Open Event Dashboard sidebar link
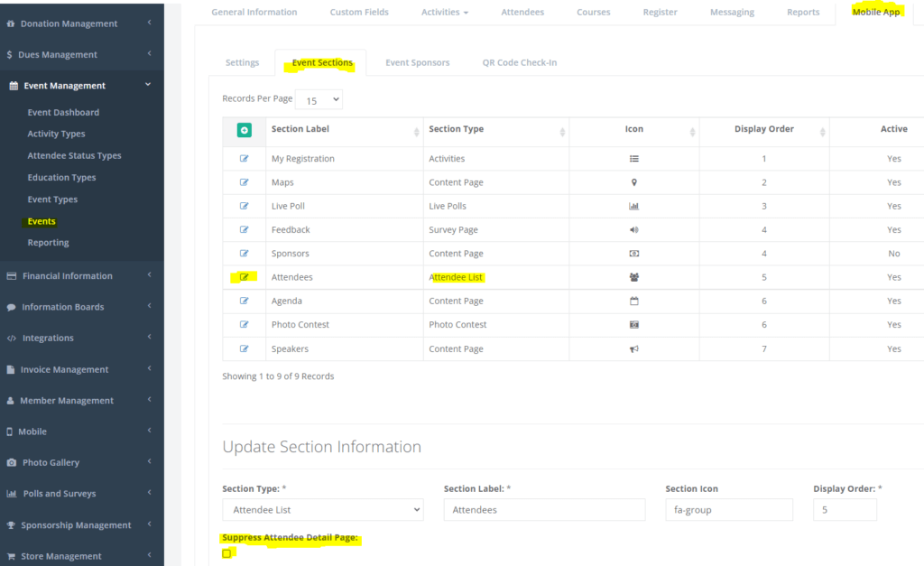Image resolution: width=924 pixels, height=566 pixels. (63, 113)
